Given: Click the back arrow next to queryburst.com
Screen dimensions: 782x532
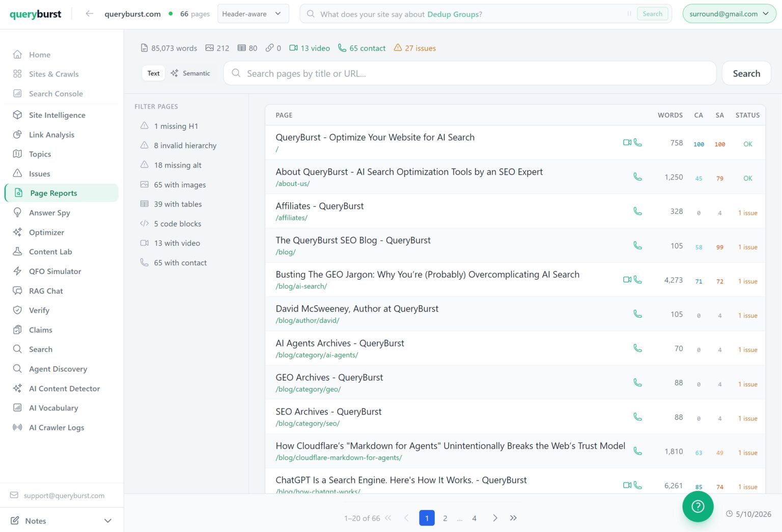Looking at the screenshot, I should click(x=90, y=14).
